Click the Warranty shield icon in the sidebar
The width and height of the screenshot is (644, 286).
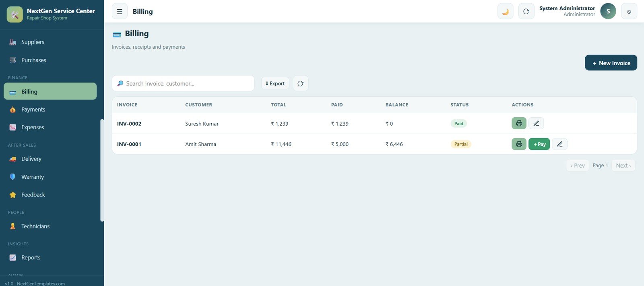[x=13, y=177]
